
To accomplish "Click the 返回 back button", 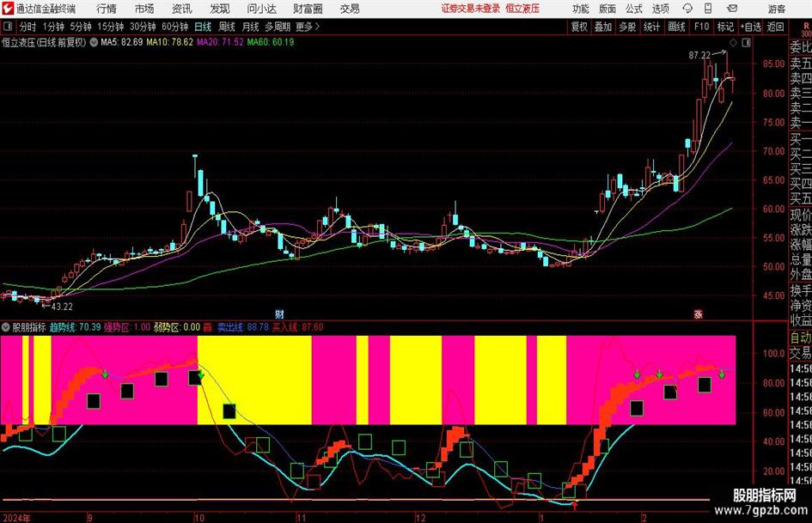I will pos(776,27).
